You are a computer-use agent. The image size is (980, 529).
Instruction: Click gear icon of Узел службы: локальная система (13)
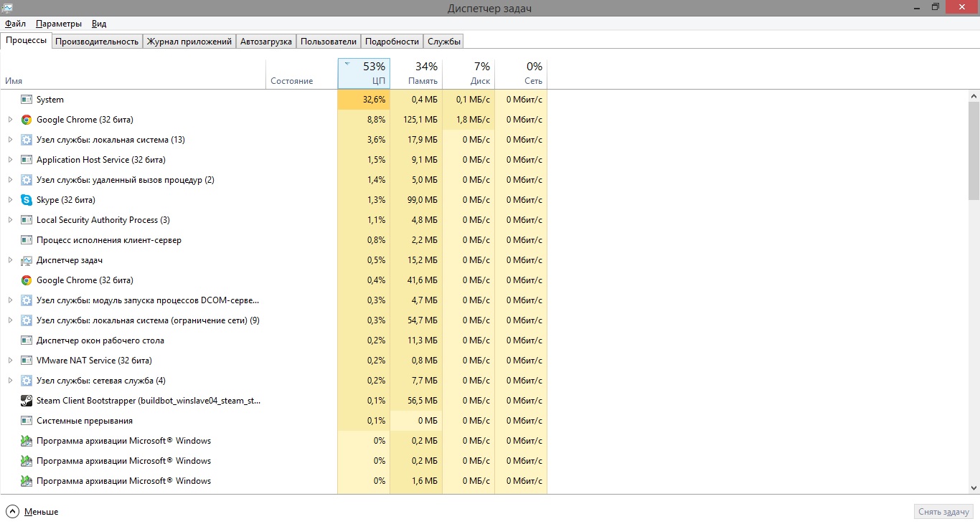click(x=27, y=140)
